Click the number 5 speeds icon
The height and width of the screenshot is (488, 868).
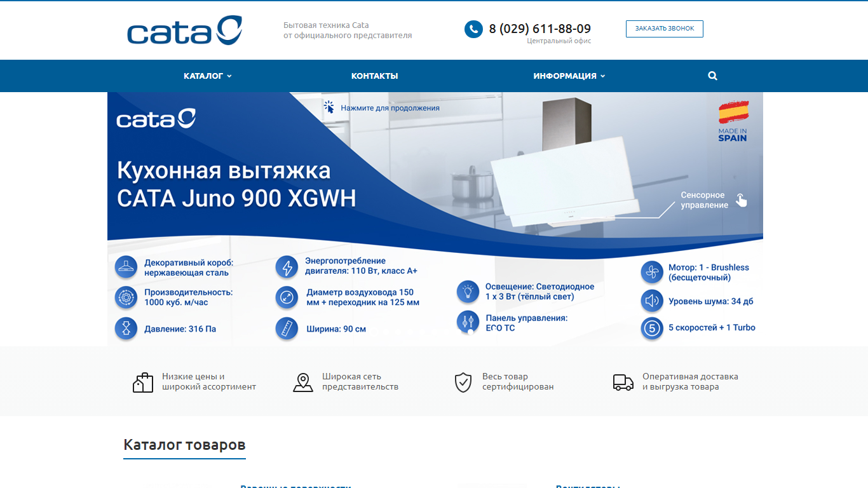[652, 329]
